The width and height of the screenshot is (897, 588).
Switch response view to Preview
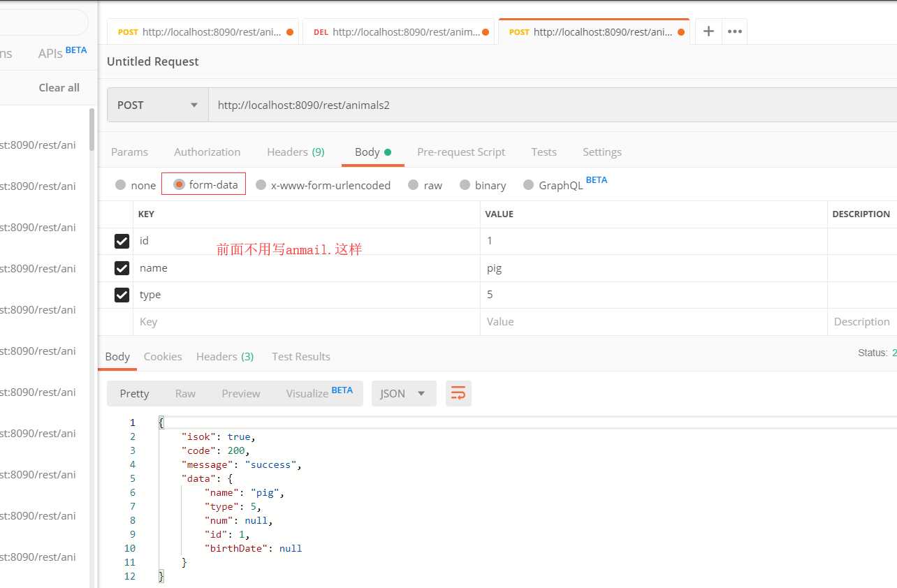pos(241,393)
